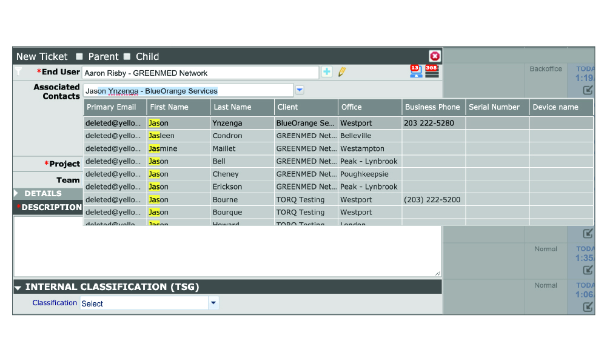Open the stacked list icon with badge 368
This screenshot has width=607, height=364.
(x=431, y=71)
